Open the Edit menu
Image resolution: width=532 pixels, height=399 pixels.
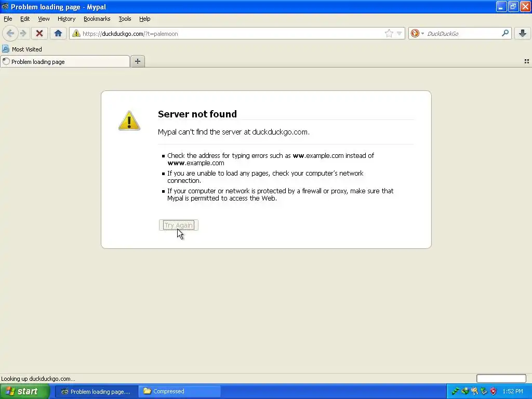(25, 19)
